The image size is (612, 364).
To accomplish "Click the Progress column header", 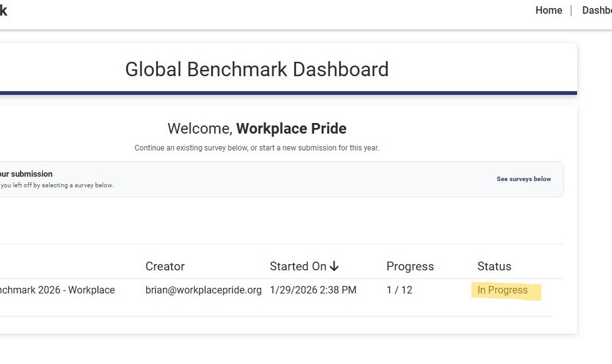I will (x=410, y=267).
